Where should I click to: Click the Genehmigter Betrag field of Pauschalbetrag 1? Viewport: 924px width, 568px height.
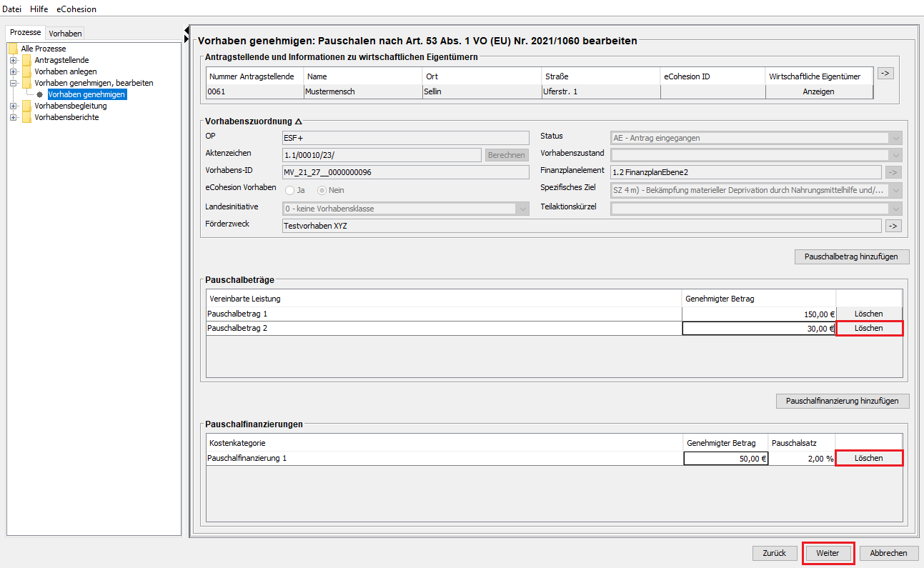click(758, 314)
